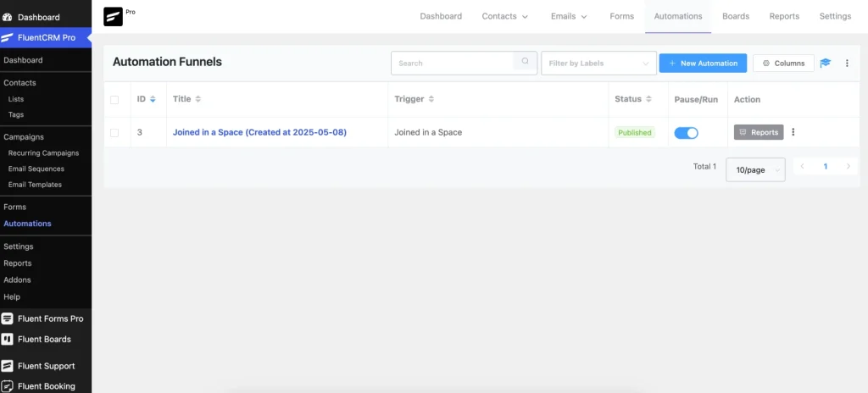
Task: Open Email Templates in the sidebar
Action: click(35, 185)
